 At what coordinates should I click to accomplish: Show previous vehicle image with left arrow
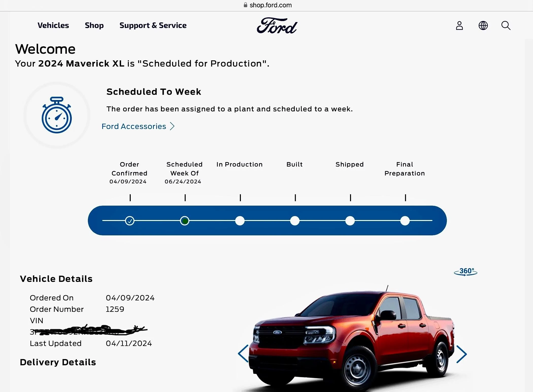(x=243, y=353)
